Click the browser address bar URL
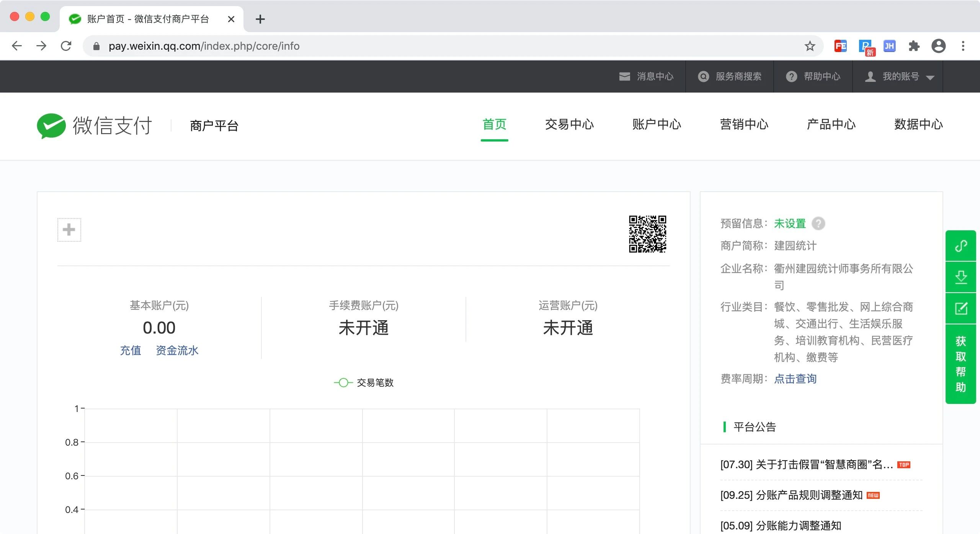Image resolution: width=980 pixels, height=534 pixels. (204, 46)
